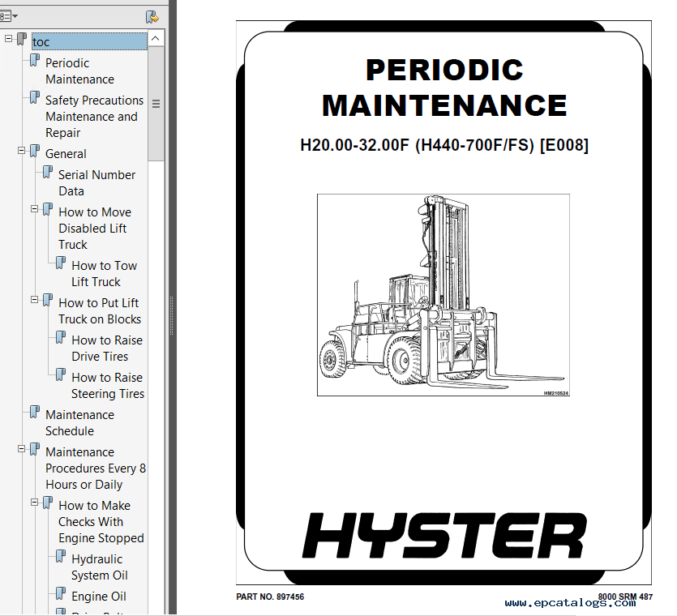Open How to Raise Drive Tires bookmark
The image size is (677, 616).
tap(107, 349)
